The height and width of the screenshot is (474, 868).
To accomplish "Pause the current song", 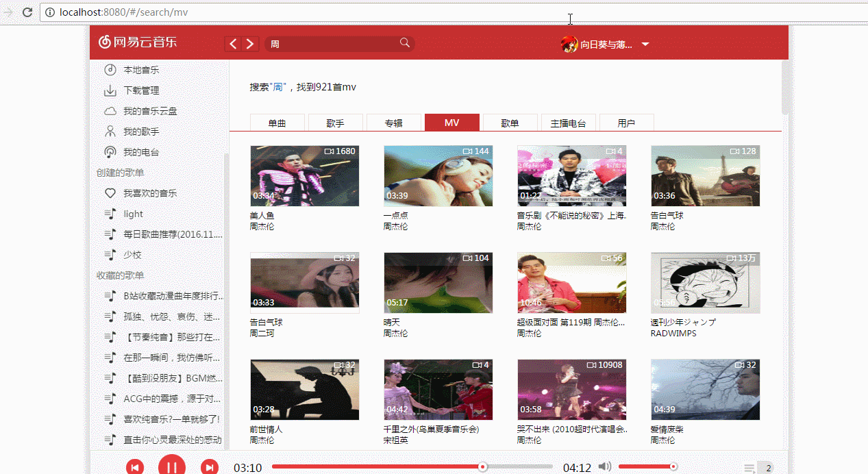I will [x=172, y=465].
